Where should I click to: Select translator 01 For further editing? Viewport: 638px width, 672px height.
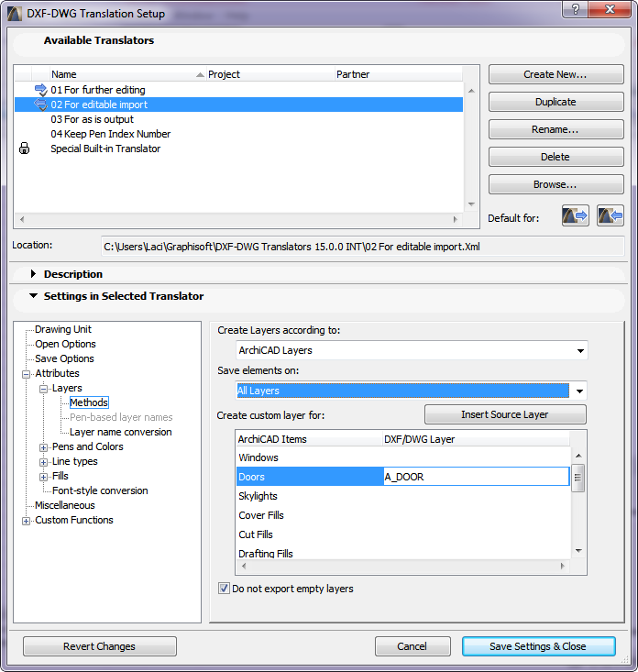pos(238,90)
